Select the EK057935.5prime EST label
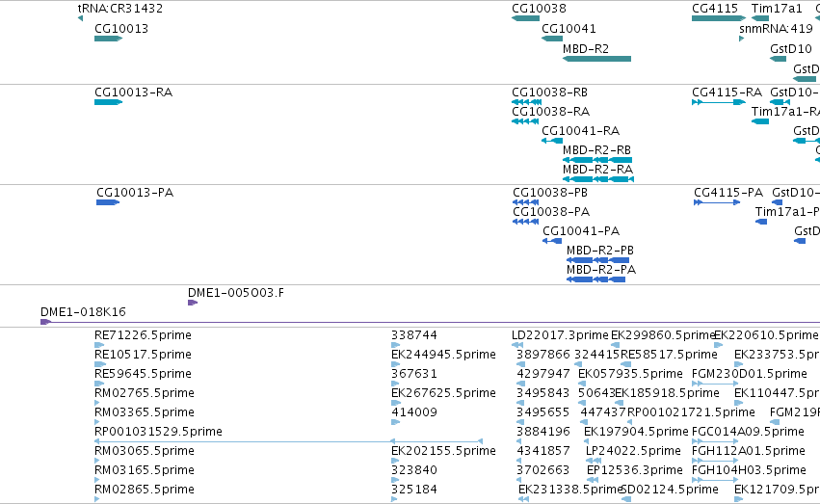This screenshot has width=820, height=504. pyautogui.click(x=630, y=374)
